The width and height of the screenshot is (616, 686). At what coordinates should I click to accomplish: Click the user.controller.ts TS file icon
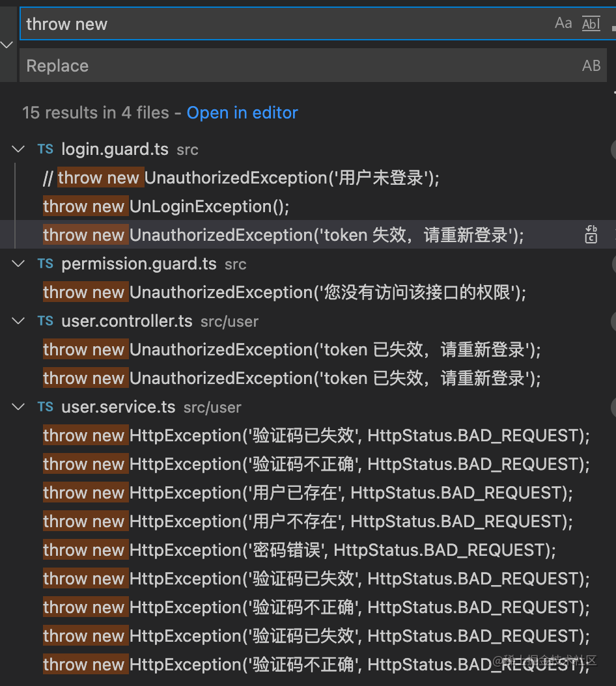click(x=46, y=321)
